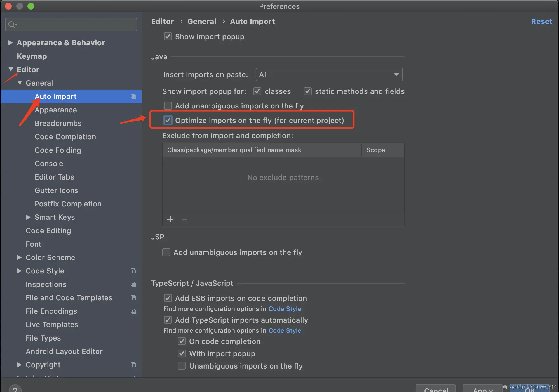
Task: Click the project-level icon next to Inspections
Action: (x=133, y=284)
